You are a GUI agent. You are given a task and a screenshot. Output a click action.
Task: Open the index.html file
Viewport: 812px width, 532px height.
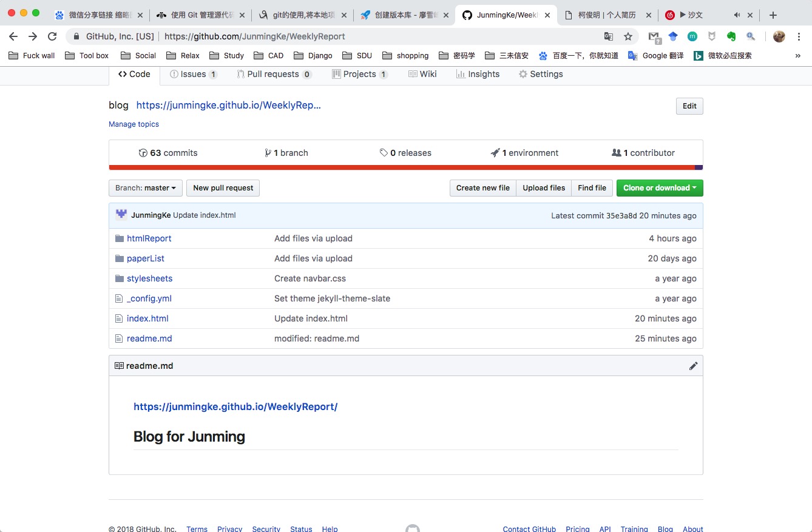[147, 318]
